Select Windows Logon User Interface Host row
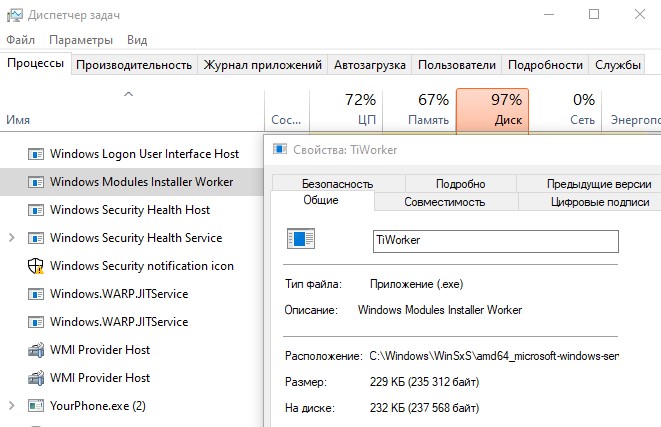 132,154
